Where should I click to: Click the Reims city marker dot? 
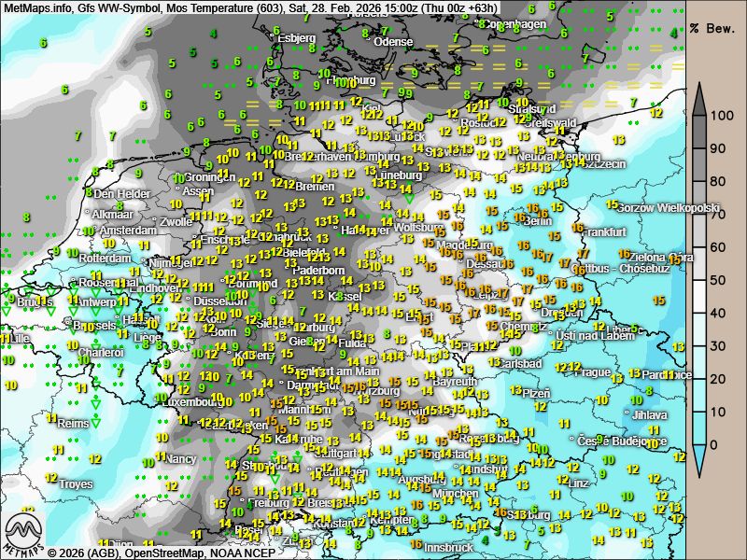click(53, 423)
